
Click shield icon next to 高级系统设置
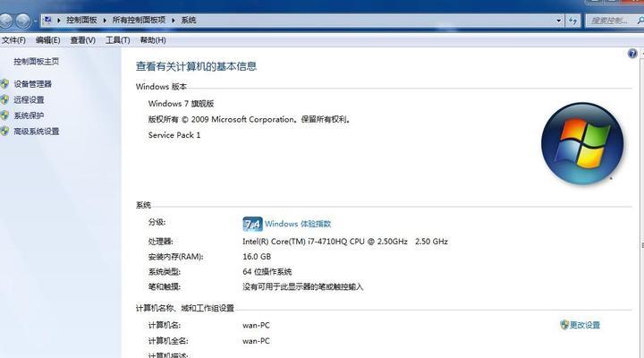point(4,131)
